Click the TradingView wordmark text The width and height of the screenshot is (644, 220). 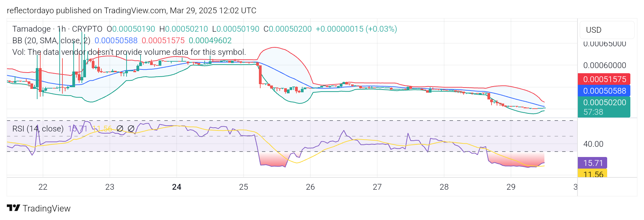coord(47,208)
